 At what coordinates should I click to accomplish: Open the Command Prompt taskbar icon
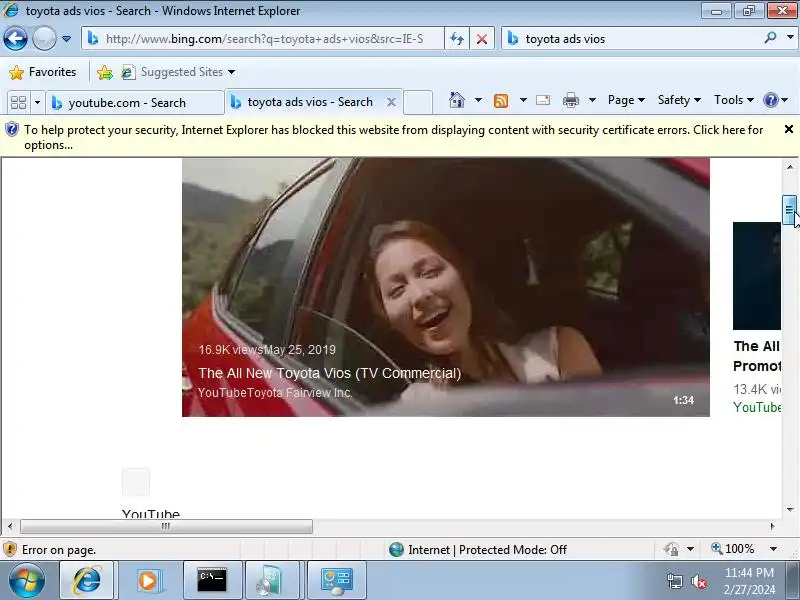point(212,581)
